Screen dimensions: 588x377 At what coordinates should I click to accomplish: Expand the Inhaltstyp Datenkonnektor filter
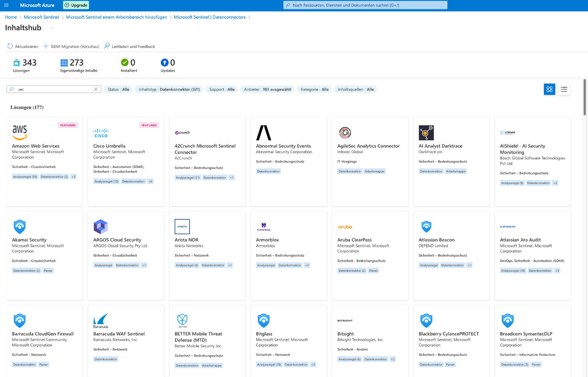[x=169, y=89]
